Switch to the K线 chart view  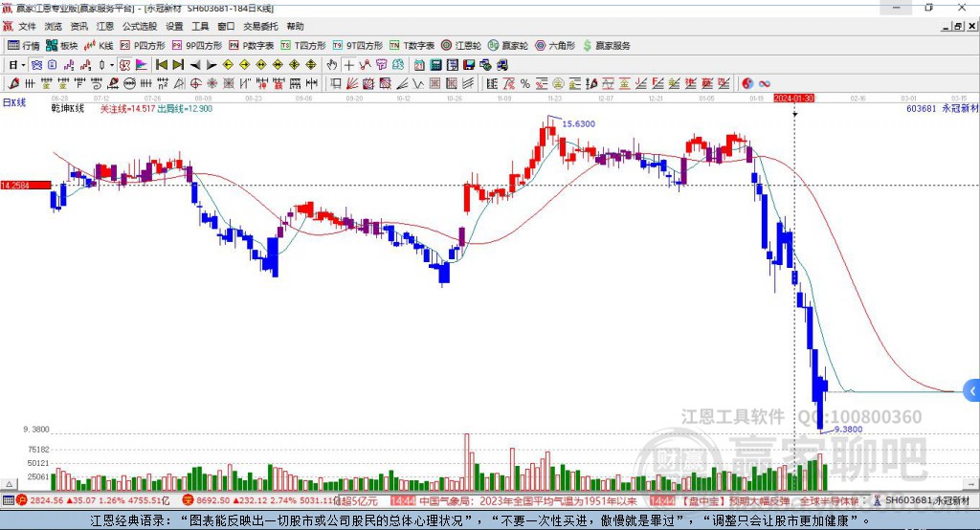(99, 46)
